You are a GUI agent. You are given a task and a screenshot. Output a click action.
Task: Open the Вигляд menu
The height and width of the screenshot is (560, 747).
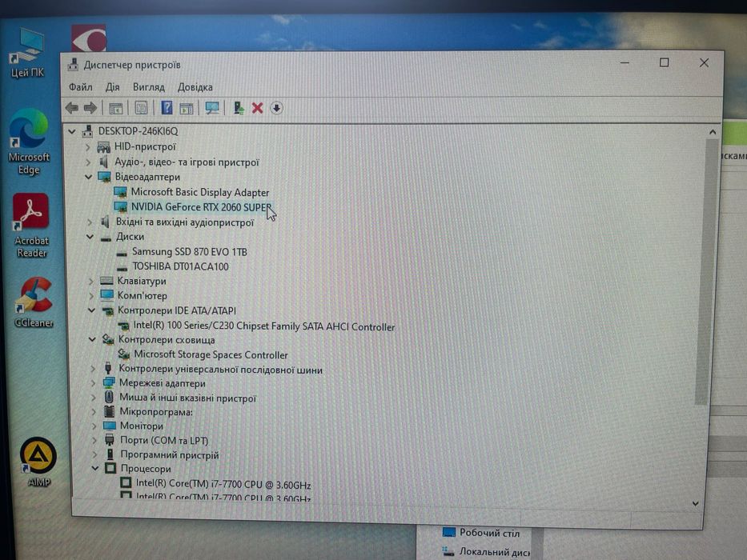pyautogui.click(x=149, y=87)
